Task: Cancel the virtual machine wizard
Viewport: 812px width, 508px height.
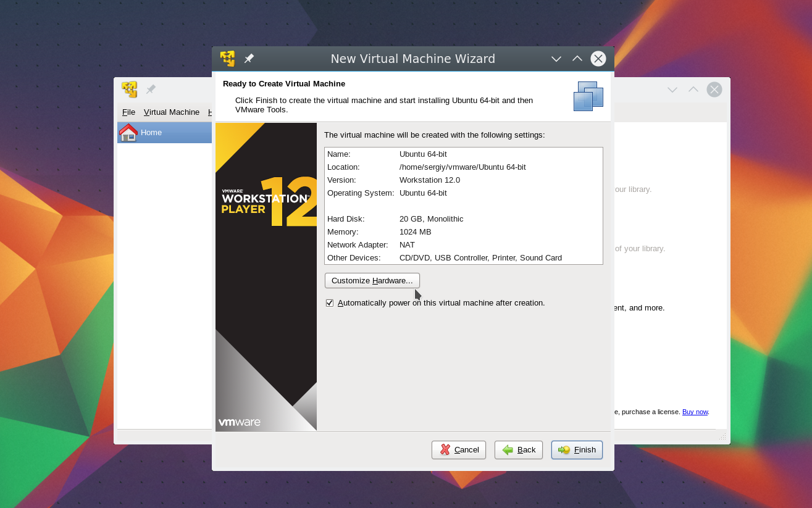Action: tap(458, 450)
